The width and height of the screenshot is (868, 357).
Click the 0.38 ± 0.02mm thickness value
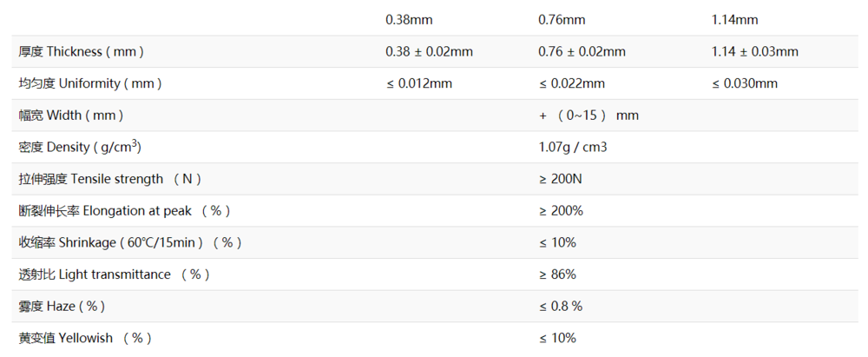pyautogui.click(x=429, y=51)
